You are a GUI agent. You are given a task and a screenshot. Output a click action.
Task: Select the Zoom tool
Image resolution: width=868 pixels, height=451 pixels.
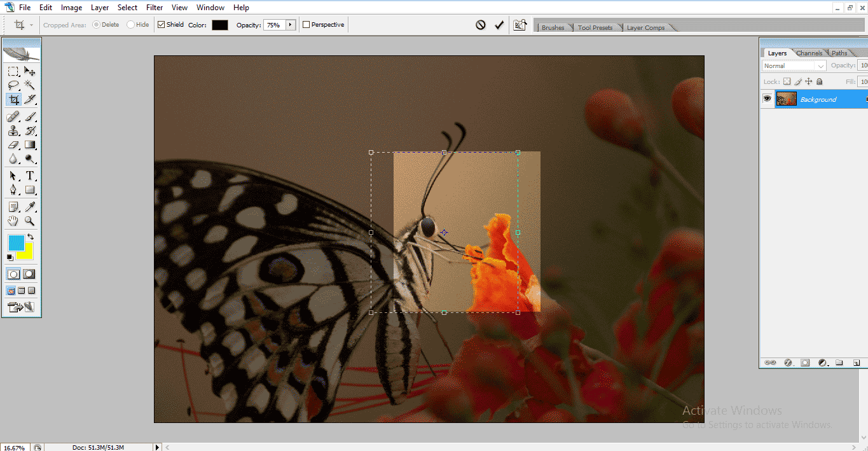(x=30, y=221)
